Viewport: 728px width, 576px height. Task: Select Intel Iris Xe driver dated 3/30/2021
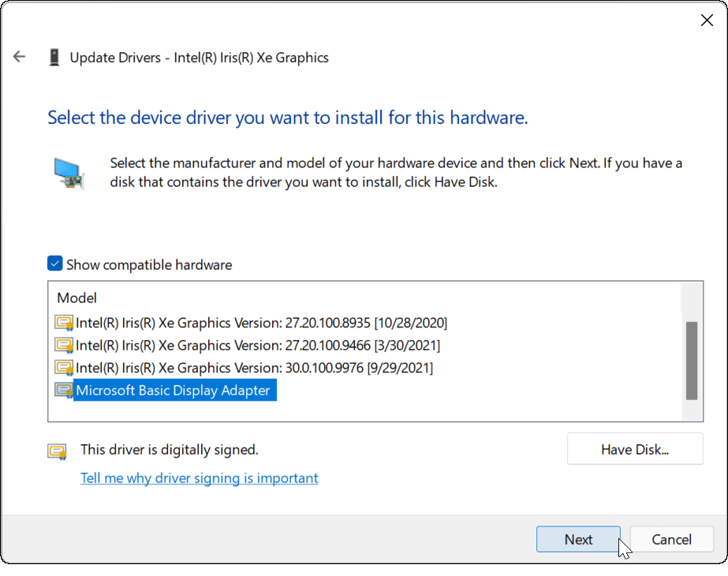click(x=257, y=346)
